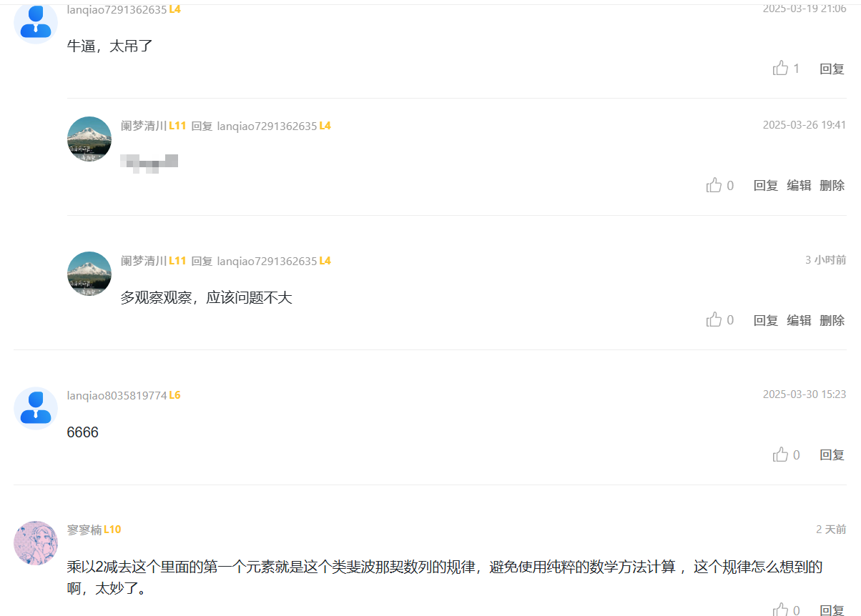The width and height of the screenshot is (861, 616).
Task: Delete the reply posted 2025-03-26 19:41
Action: coord(832,185)
